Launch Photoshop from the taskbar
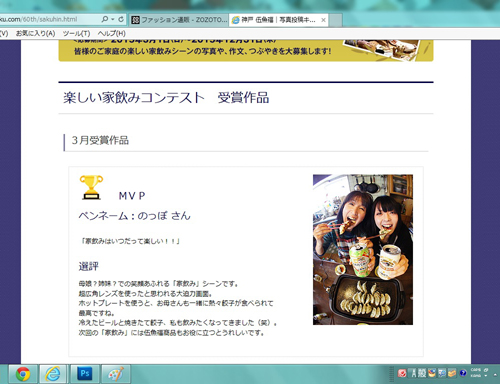 coord(85,374)
